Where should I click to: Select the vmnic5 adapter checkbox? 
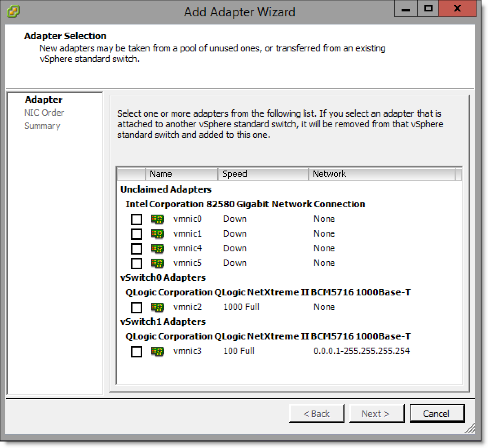(x=137, y=264)
